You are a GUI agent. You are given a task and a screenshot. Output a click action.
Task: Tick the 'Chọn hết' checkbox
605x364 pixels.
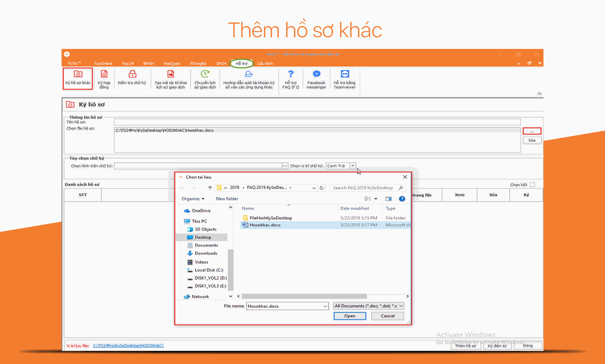(x=532, y=185)
